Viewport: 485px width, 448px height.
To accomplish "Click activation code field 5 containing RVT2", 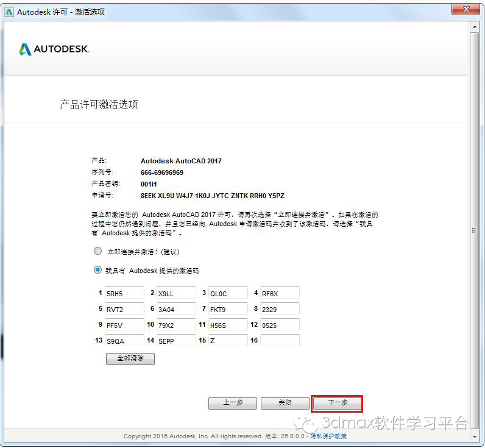I will [124, 309].
